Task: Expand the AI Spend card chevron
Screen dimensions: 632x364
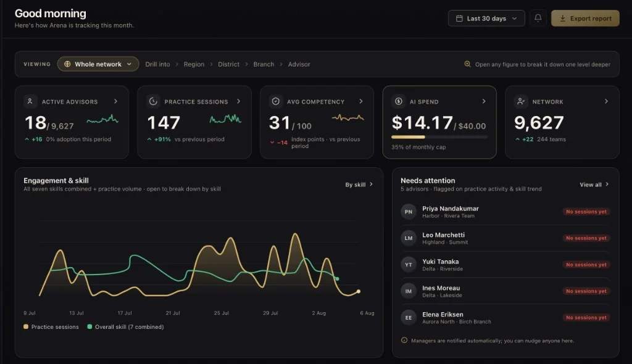Action: pos(484,101)
